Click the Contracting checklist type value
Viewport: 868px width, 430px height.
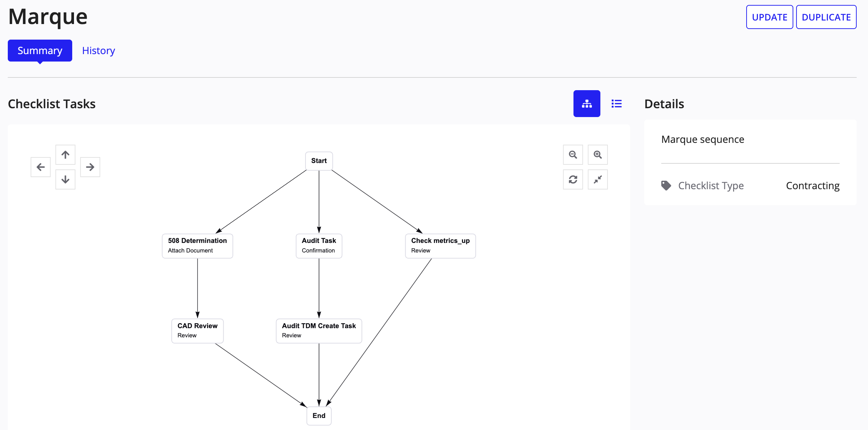tap(813, 186)
